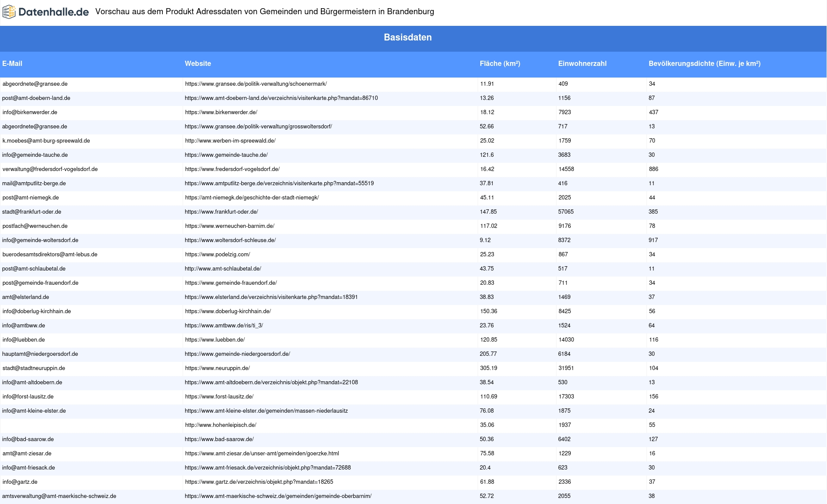Click email info@forst-lausitz.de

28,397
